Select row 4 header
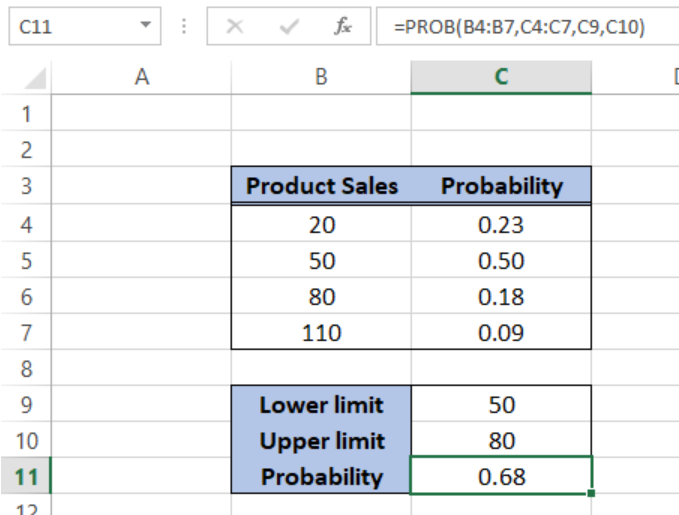This screenshot has width=679, height=515. (26, 224)
